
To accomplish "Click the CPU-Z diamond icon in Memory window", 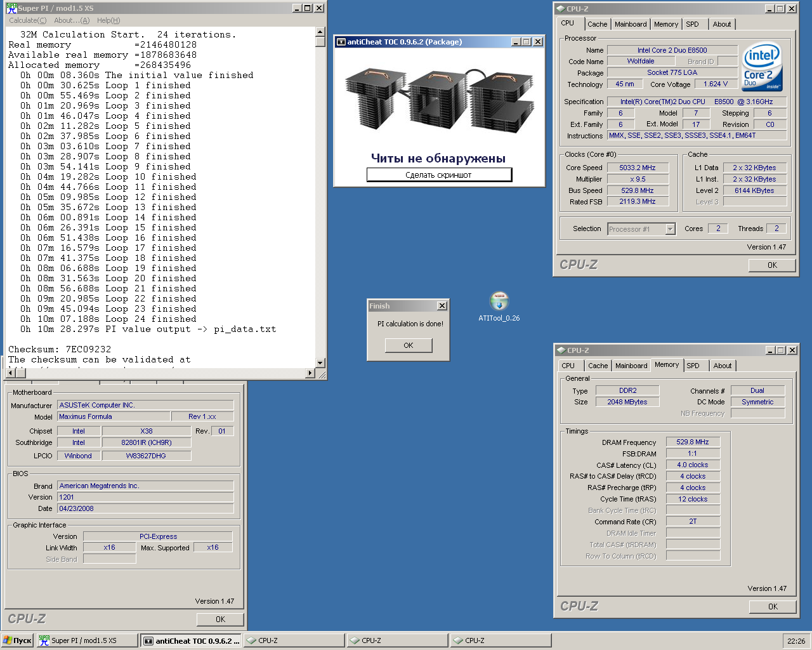I will (561, 350).
